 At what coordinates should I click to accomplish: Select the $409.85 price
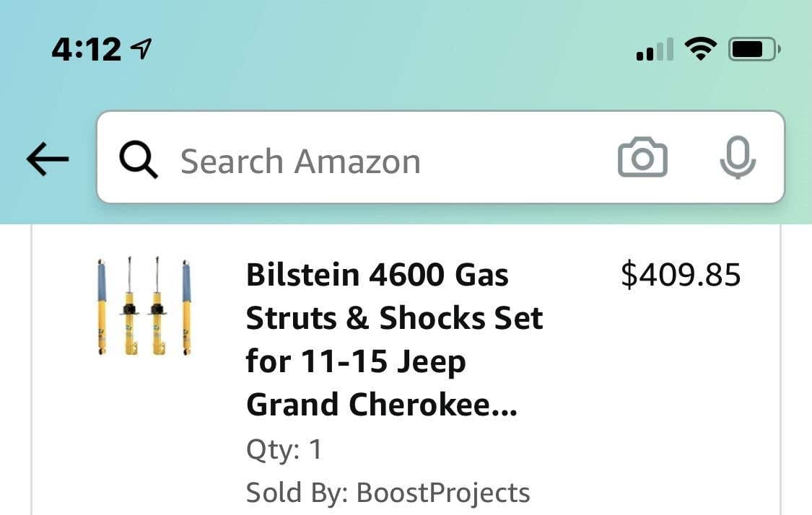pos(681,275)
